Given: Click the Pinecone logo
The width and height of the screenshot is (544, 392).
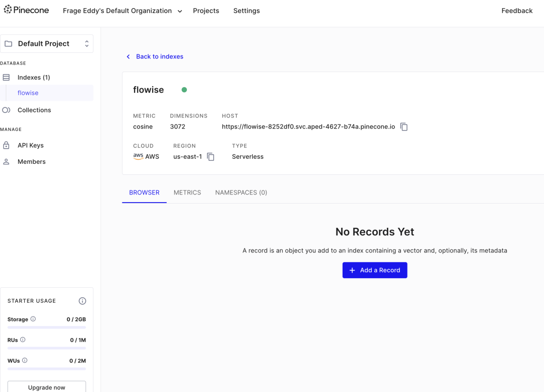Looking at the screenshot, I should point(26,10).
